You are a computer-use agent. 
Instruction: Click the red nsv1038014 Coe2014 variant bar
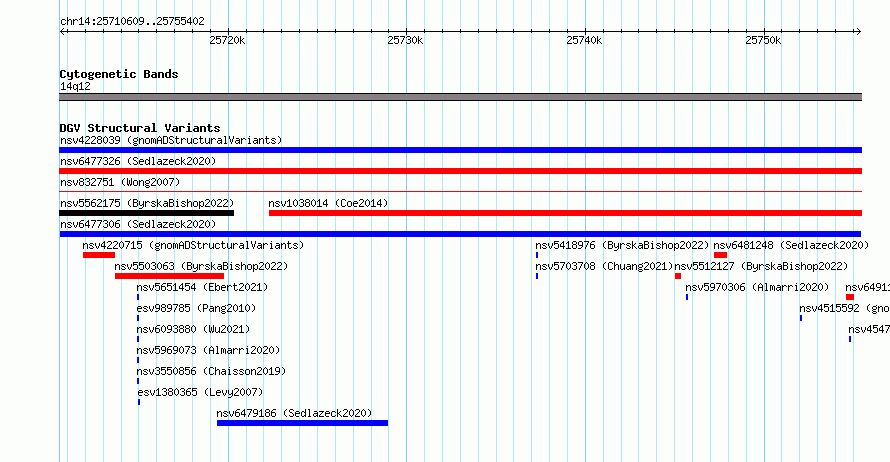tap(565, 213)
